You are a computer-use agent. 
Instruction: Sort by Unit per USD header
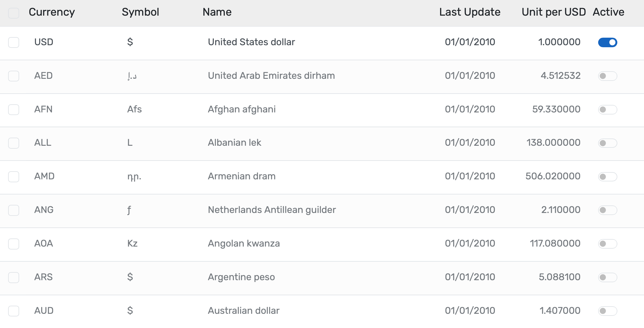pyautogui.click(x=553, y=12)
